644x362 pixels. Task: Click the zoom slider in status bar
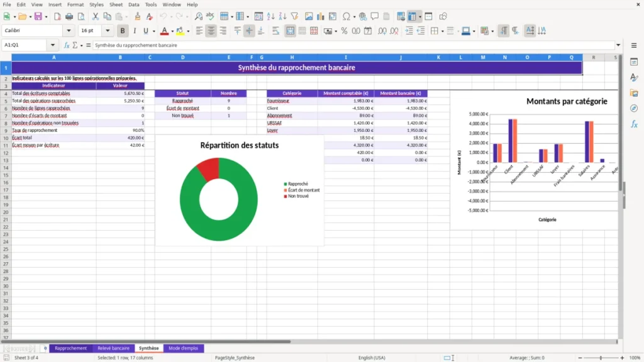click(x=601, y=358)
